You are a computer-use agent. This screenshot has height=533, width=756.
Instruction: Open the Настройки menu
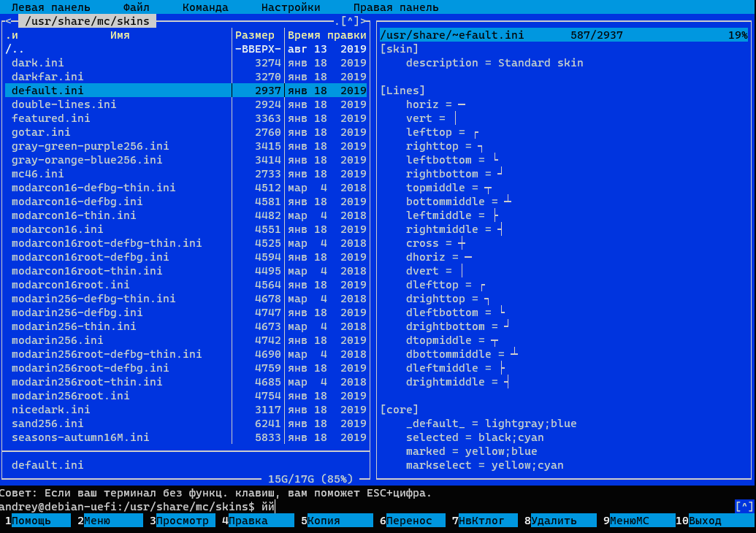click(x=290, y=7)
